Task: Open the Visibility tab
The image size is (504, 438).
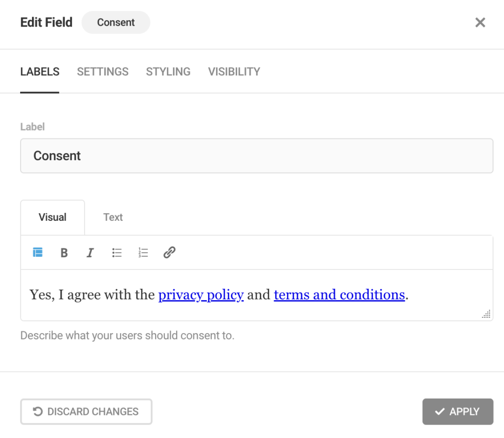Action: (x=234, y=71)
